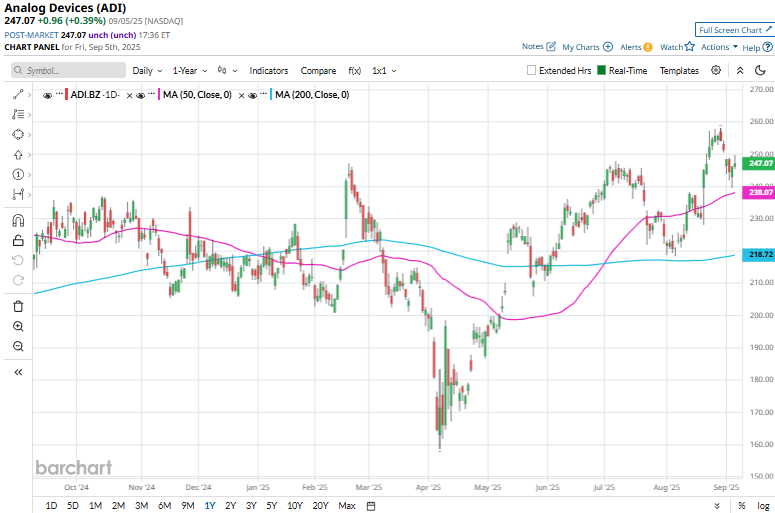775x513 pixels.
Task: Click the 247.07 price label on axis
Action: (x=759, y=163)
